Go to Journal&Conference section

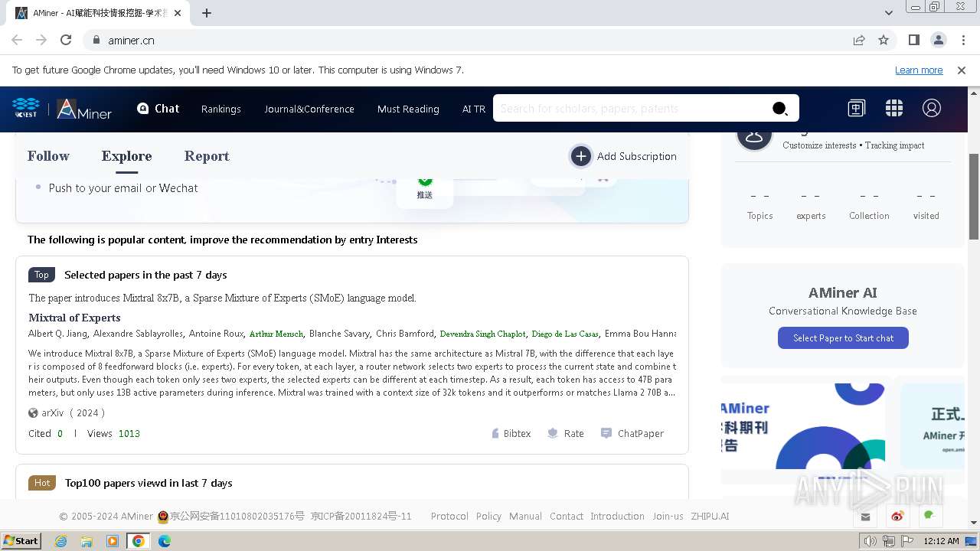(309, 109)
